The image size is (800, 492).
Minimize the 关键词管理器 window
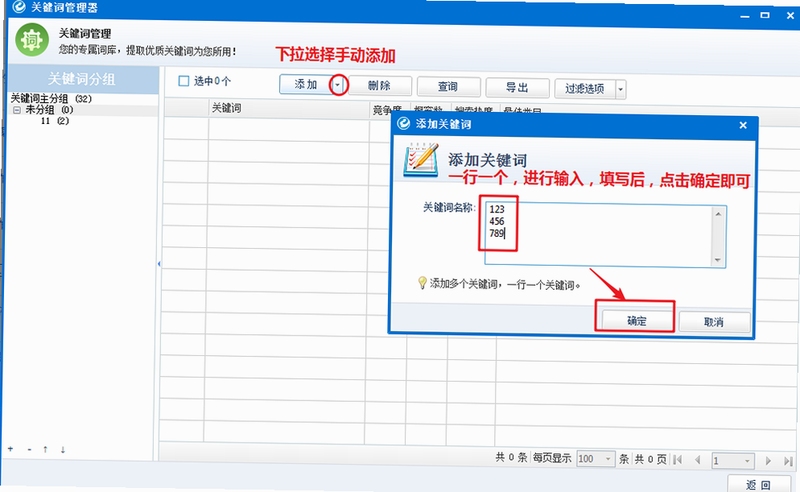(x=745, y=16)
